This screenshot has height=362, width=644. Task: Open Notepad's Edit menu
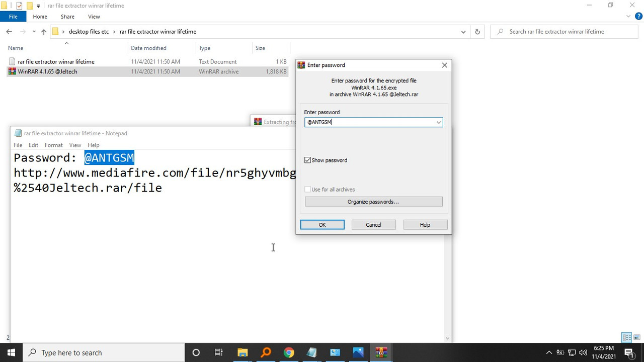pos(33,145)
